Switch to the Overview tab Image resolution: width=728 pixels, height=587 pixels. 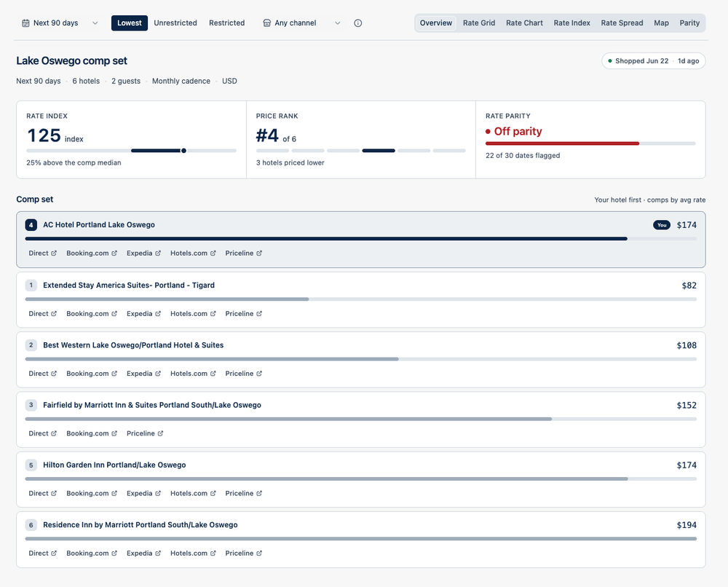[435, 23]
